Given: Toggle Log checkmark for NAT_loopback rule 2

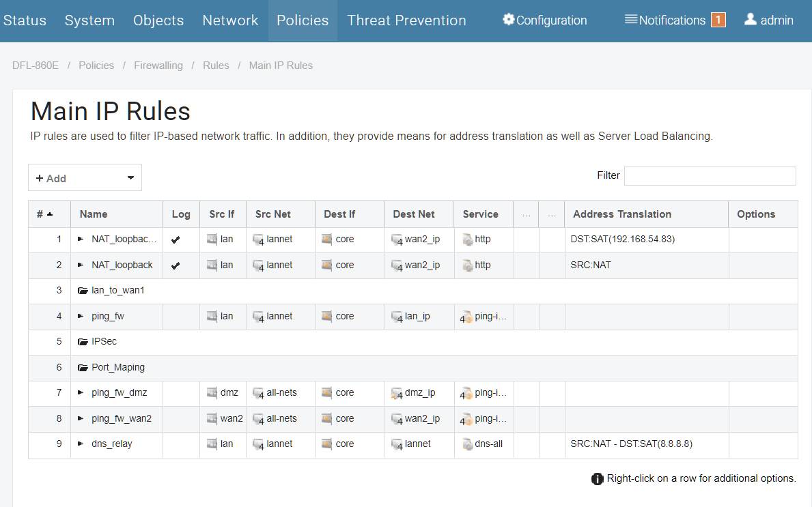Looking at the screenshot, I should 176,266.
